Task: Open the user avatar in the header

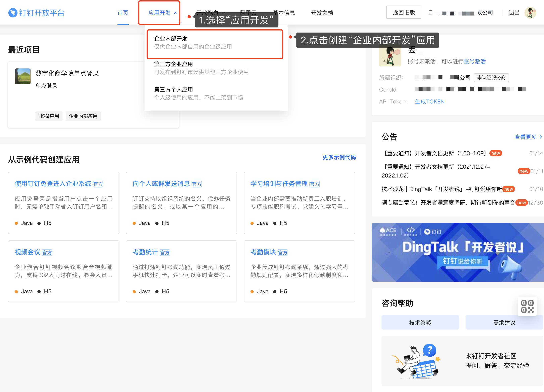Action: coord(530,13)
